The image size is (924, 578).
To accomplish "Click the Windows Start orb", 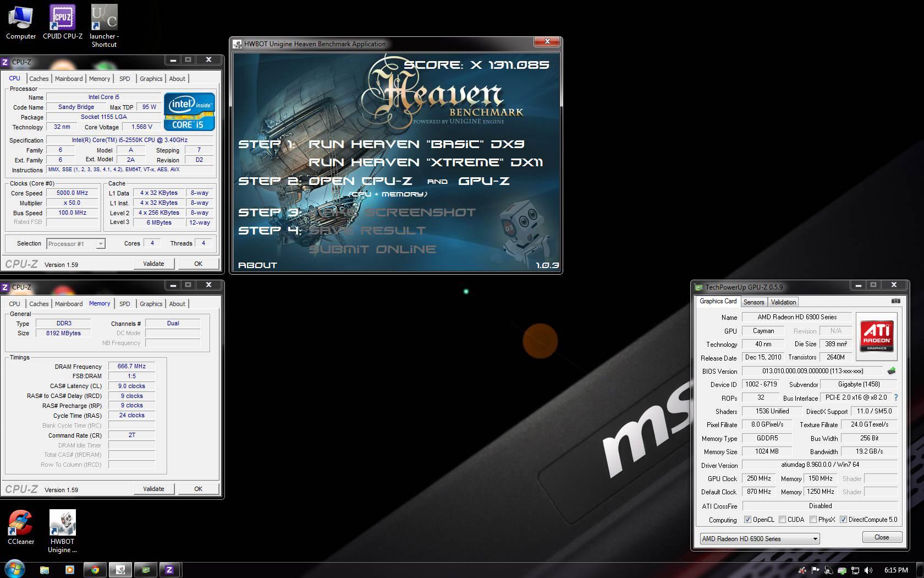I will pos(14,569).
